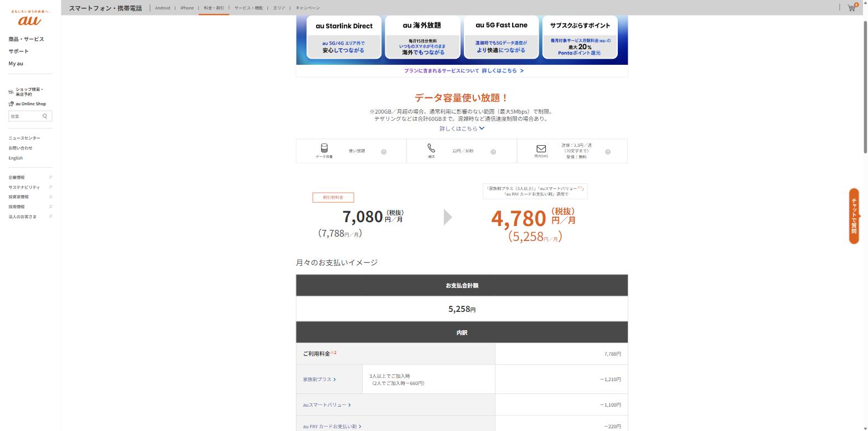The image size is (868, 431).
Task: Open call rate help question mark
Action: (493, 151)
